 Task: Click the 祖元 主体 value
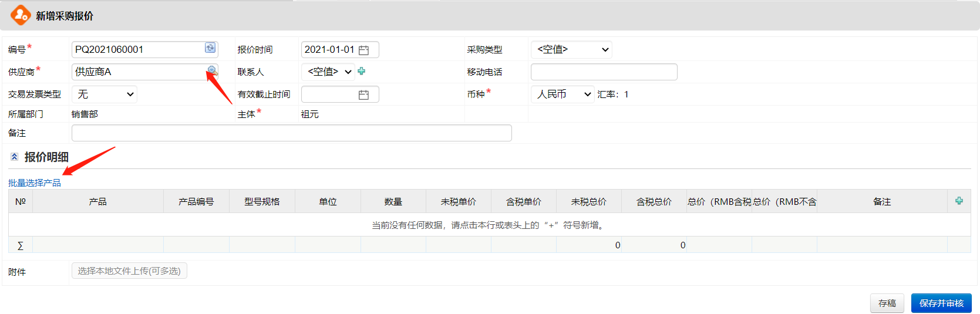[309, 114]
